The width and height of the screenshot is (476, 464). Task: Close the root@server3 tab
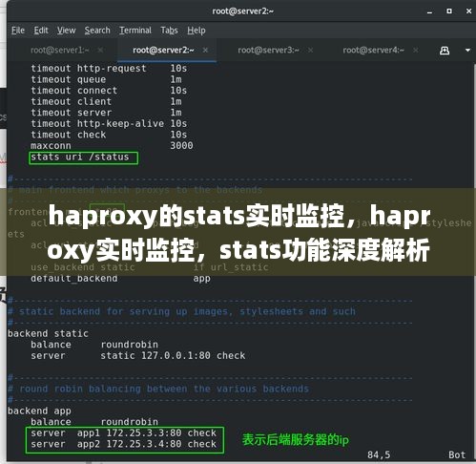point(310,50)
